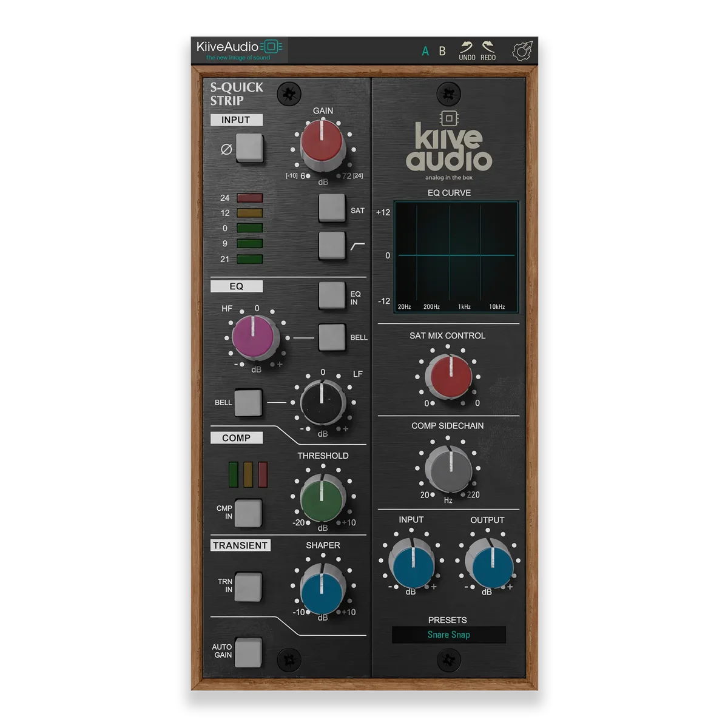728x728 pixels.
Task: Click the EQ CURVE display
Action: 456,257
